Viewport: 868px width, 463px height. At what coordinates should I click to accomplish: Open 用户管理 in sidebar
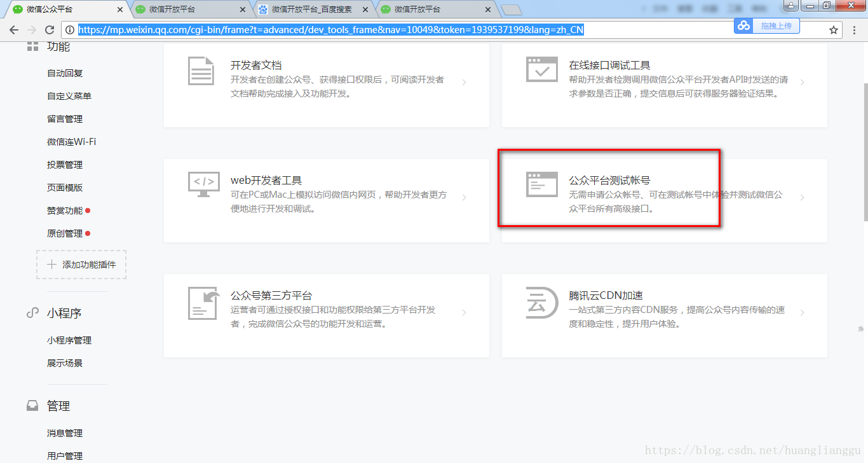tap(65, 456)
